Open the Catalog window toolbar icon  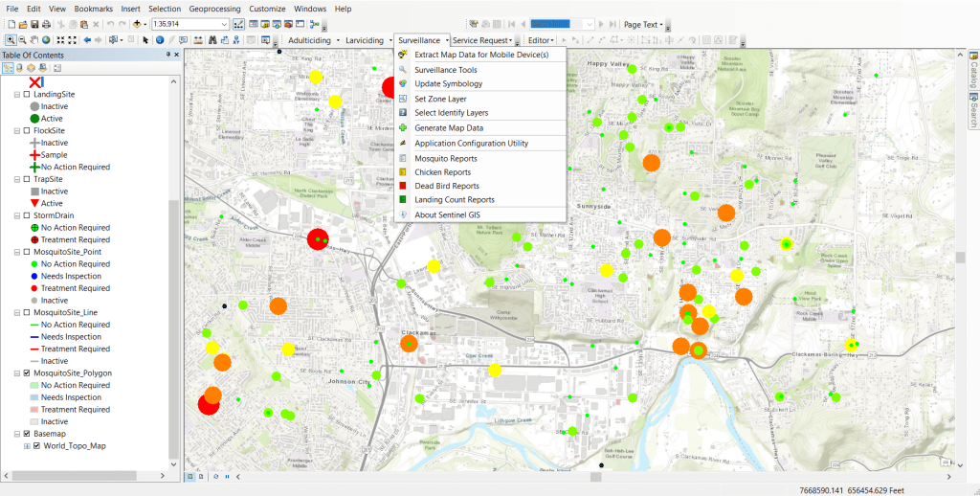tap(265, 24)
